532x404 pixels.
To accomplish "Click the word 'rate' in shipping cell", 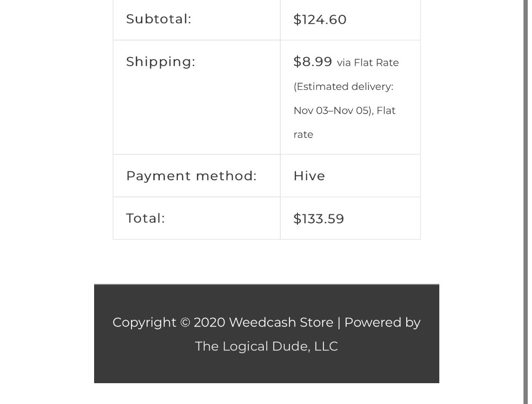I will click(x=303, y=135).
